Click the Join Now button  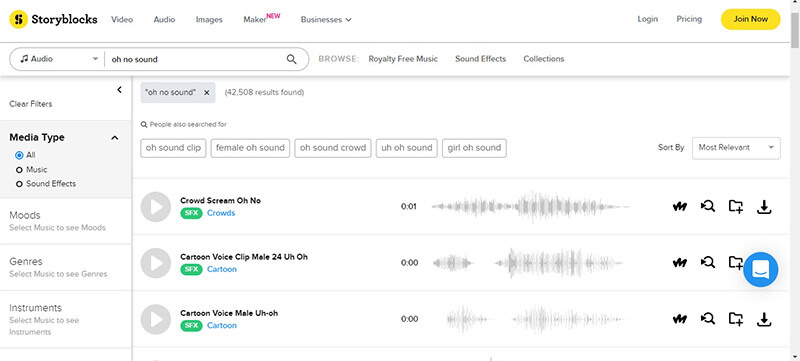pos(751,19)
